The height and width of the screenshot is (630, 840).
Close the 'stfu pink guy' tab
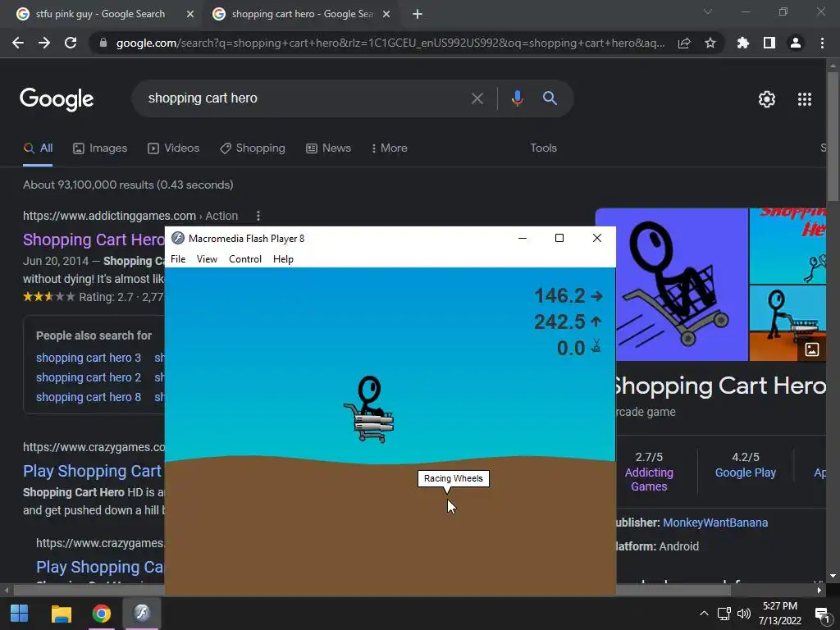(190, 14)
